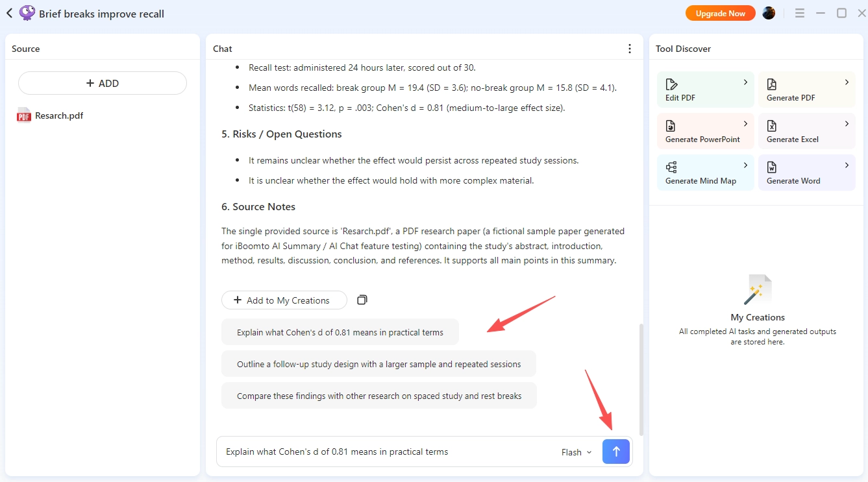Screen dimensions: 868x482
Task: Click the '6. Source Notes' heading
Action: click(258, 207)
